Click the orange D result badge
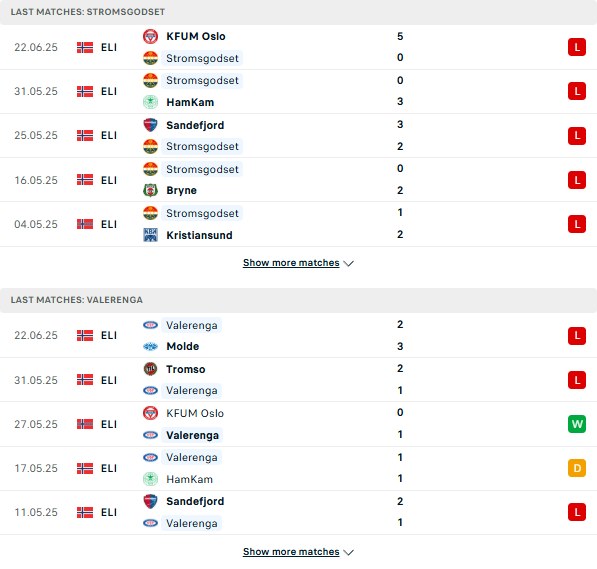Image resolution: width=597 pixels, height=569 pixels. point(577,468)
